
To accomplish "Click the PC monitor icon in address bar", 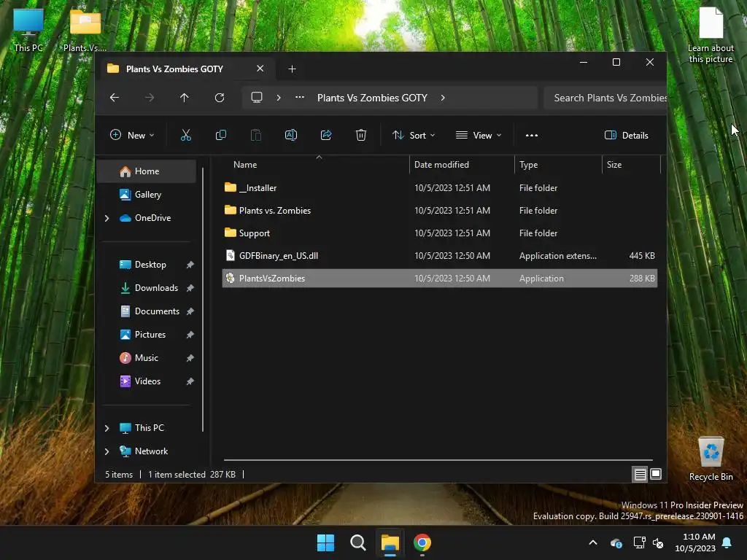I will 257,98.
